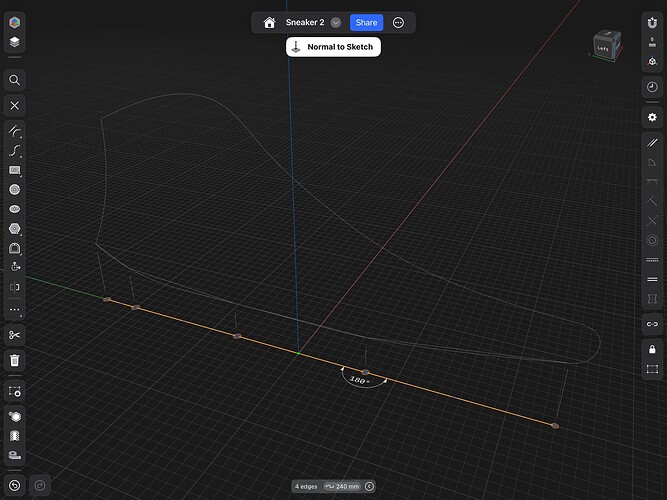Lock the selected geometry
Viewport: 667px width, 500px height.
652,349
